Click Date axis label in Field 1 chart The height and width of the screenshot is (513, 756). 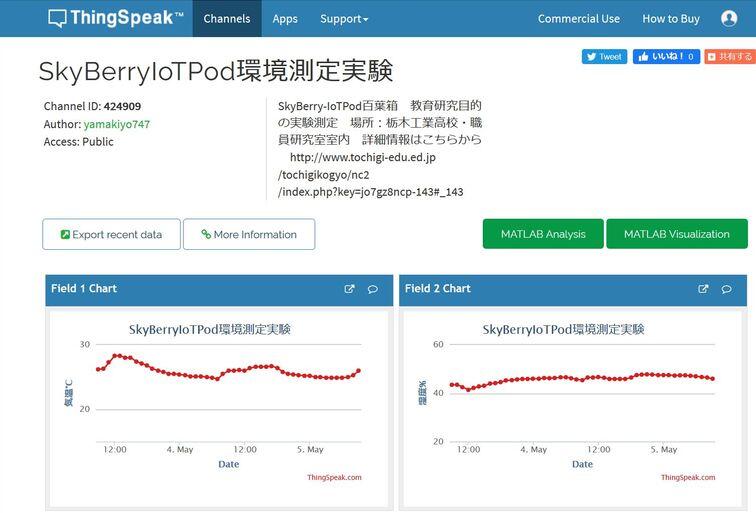coord(229,464)
